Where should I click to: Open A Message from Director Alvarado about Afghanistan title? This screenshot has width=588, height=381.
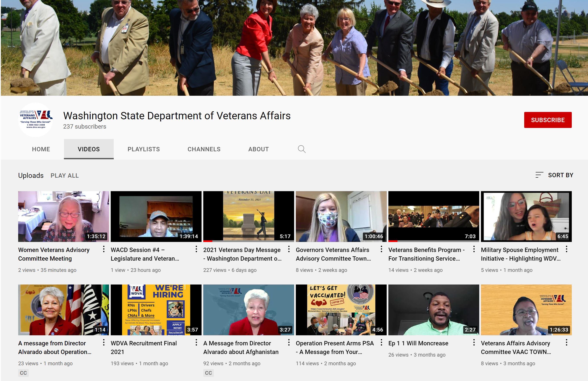[241, 348]
